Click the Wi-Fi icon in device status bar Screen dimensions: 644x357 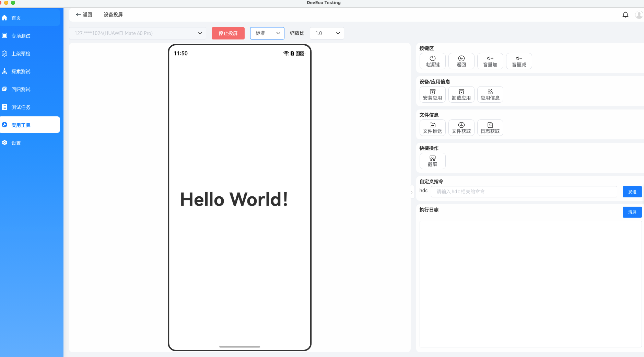(x=286, y=54)
